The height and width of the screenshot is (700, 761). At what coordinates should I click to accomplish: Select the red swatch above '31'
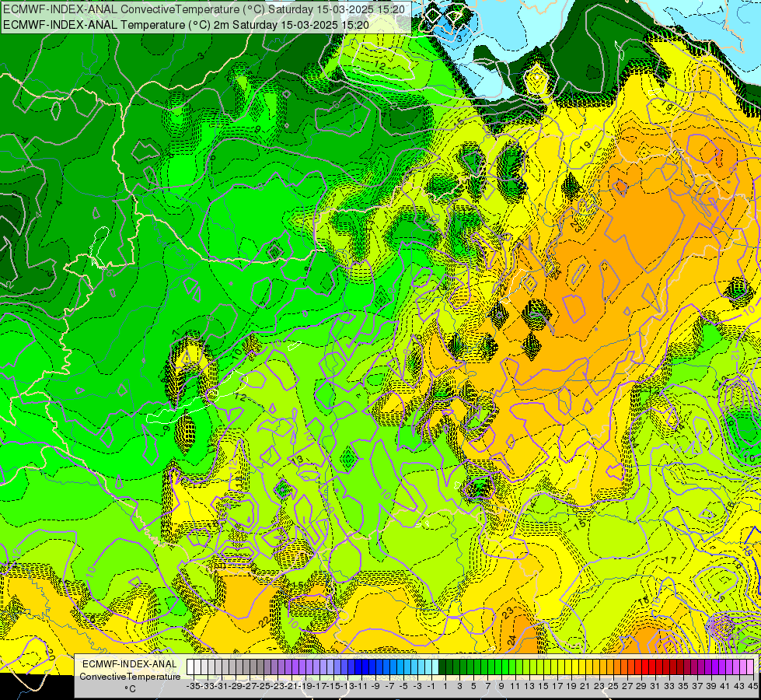click(652, 667)
